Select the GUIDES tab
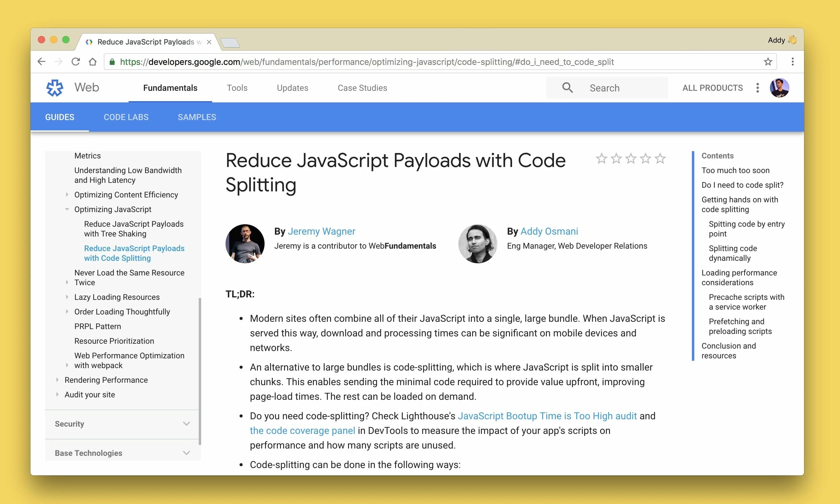 (60, 117)
